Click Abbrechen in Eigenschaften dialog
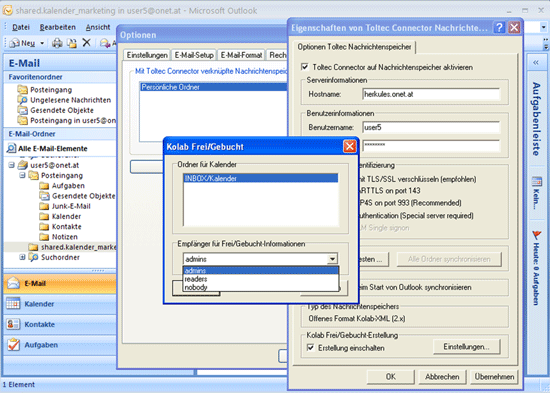Image resolution: width=550 pixels, height=393 pixels. pyautogui.click(x=442, y=377)
